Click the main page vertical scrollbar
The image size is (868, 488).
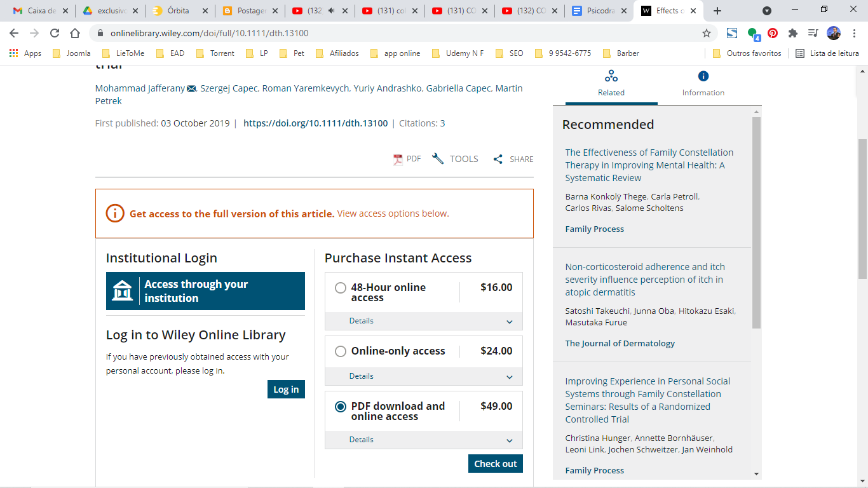pyautogui.click(x=862, y=210)
